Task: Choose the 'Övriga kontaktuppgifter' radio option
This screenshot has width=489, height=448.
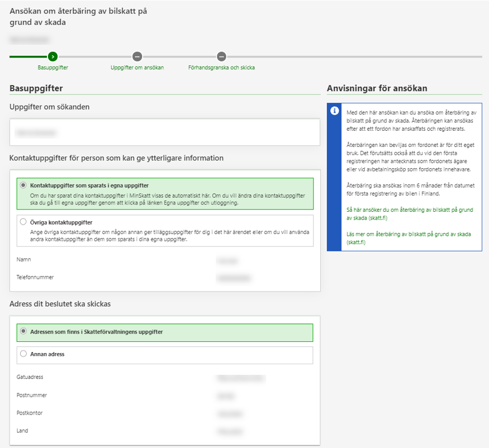Action: click(23, 222)
